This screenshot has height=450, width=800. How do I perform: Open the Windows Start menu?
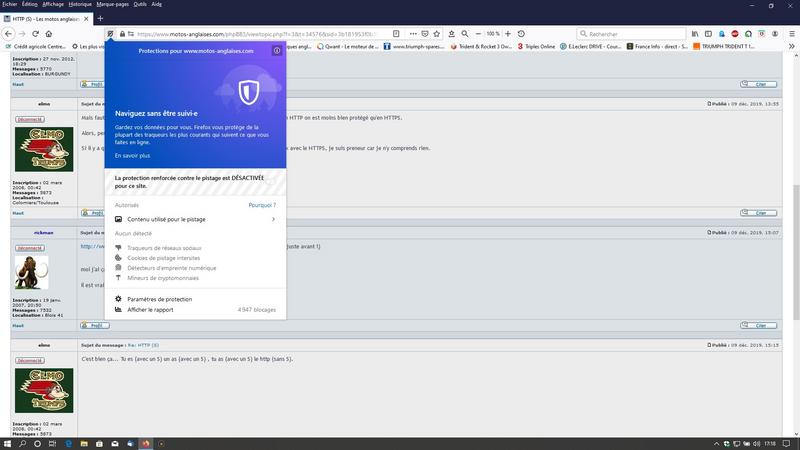pos(7,444)
